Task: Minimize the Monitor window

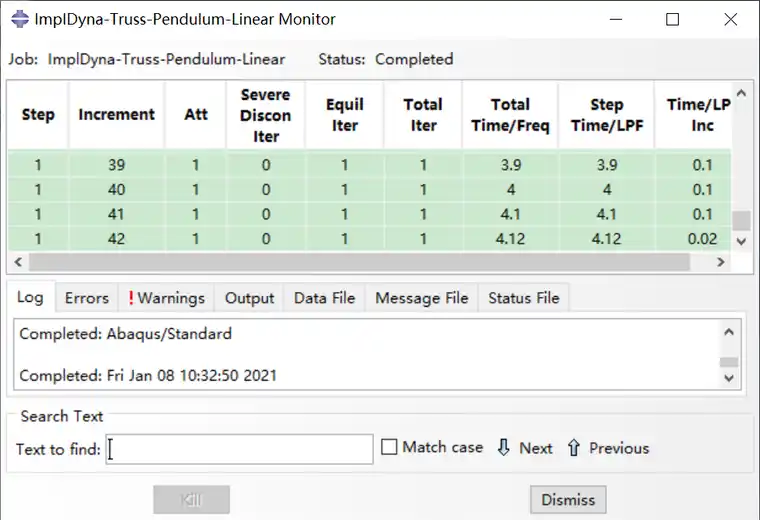Action: [616, 19]
